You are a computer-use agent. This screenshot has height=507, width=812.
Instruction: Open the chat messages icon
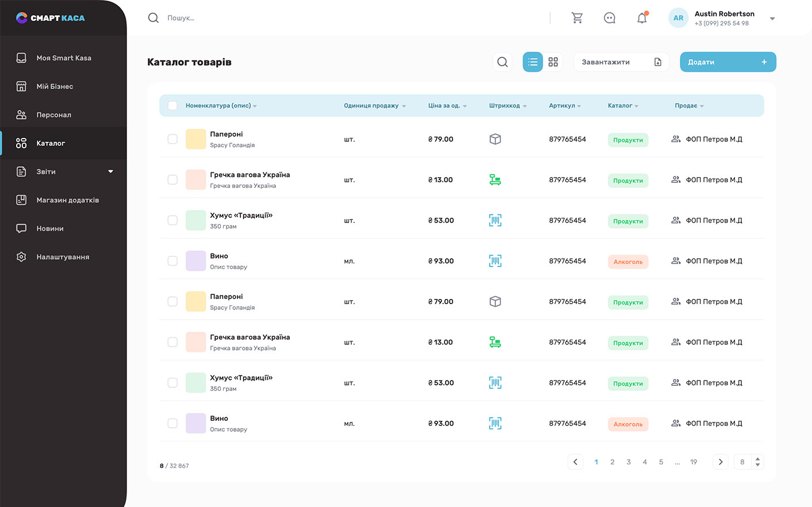point(610,18)
